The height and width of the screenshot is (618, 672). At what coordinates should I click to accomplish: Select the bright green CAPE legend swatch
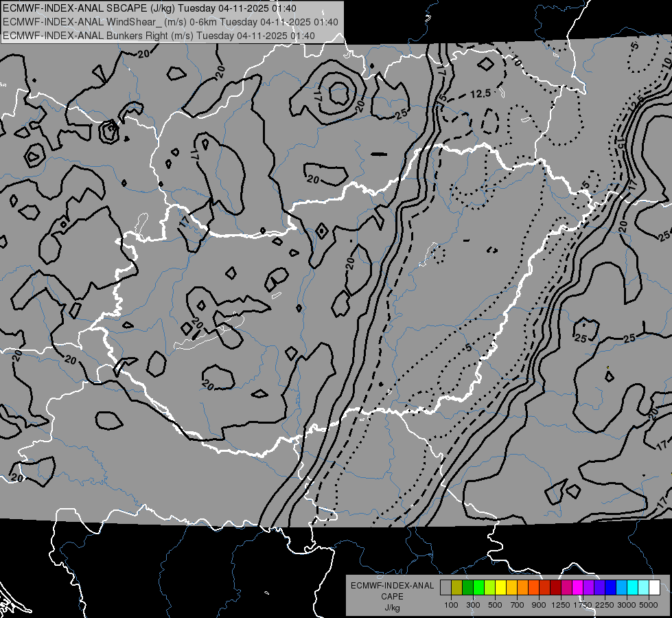pos(478,587)
